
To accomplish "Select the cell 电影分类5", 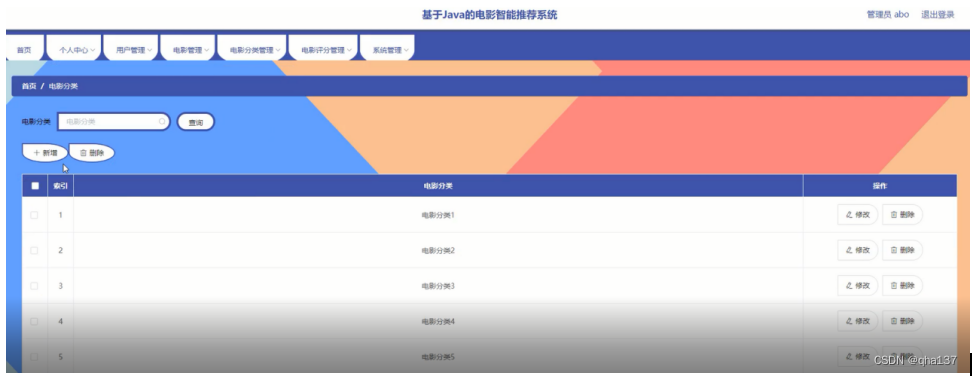I will [438, 357].
